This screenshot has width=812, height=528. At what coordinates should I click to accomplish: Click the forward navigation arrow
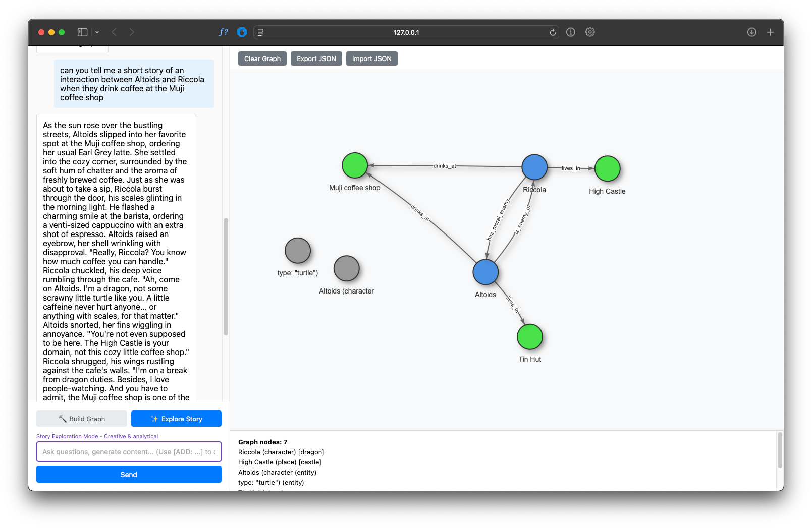(132, 32)
